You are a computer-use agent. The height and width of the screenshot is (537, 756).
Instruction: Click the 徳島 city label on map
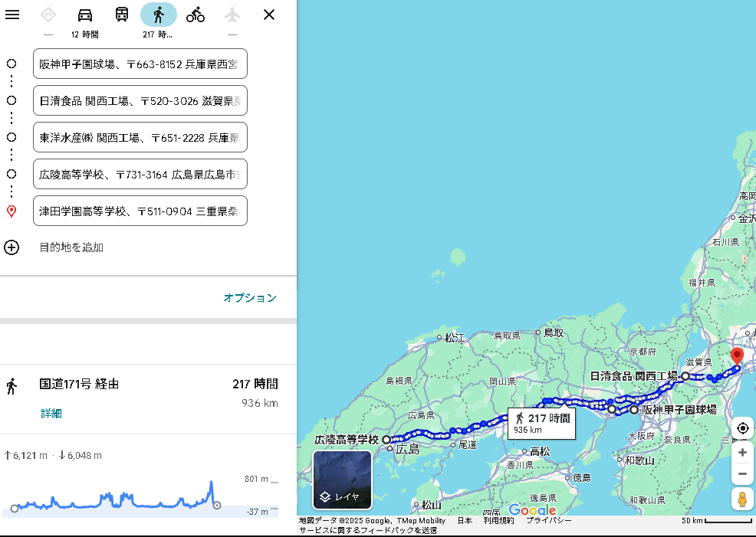pos(582,478)
